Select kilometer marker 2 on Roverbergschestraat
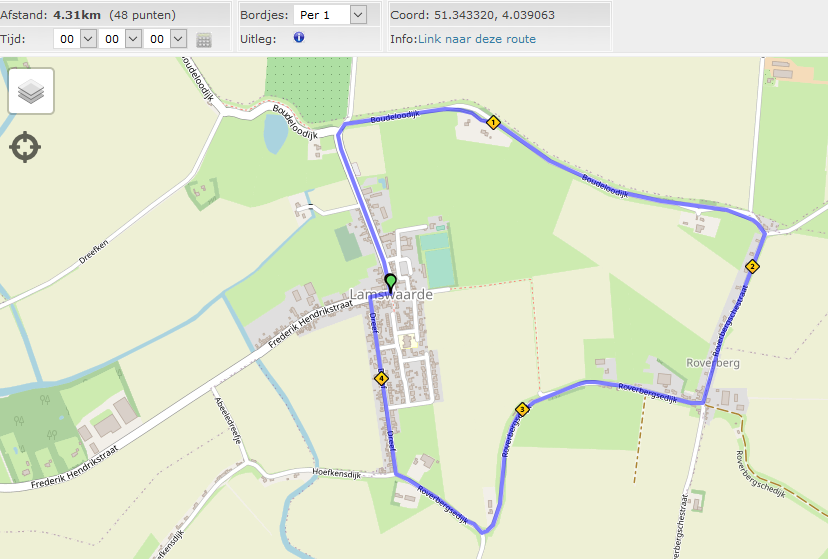The width and height of the screenshot is (828, 559). pyautogui.click(x=752, y=267)
